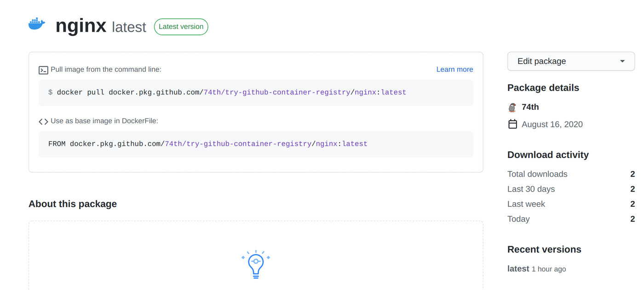Click the August 16, 2020 date text
The image size is (644, 290).
552,125
